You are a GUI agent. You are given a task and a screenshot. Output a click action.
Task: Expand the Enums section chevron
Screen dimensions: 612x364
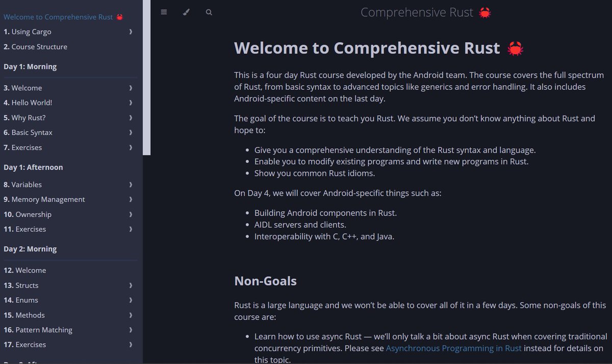[x=131, y=300]
